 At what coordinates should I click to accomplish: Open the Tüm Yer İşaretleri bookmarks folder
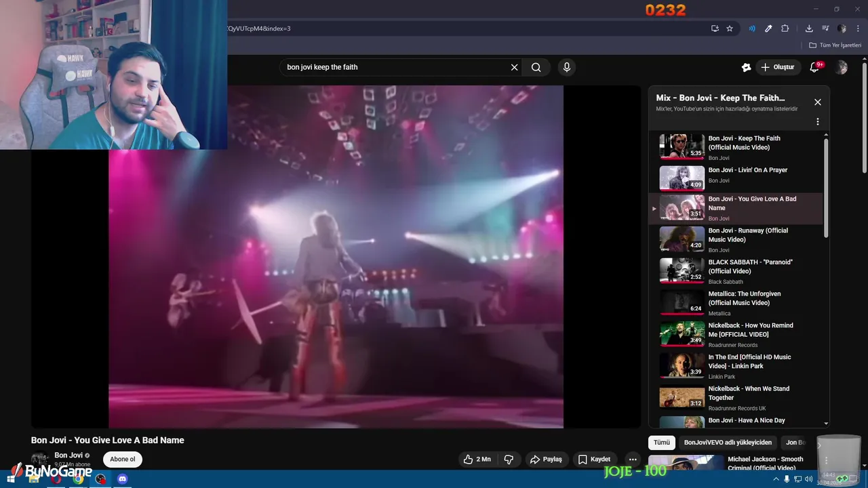coord(835,45)
